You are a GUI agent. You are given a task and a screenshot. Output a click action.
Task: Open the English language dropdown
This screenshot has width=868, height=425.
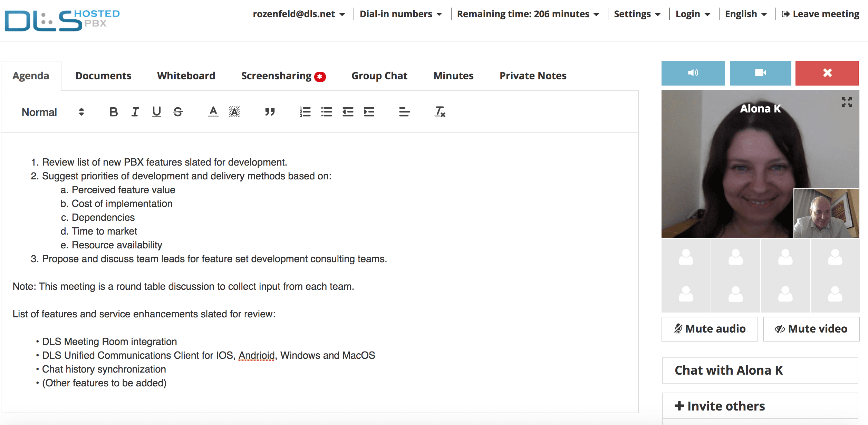[x=746, y=14]
